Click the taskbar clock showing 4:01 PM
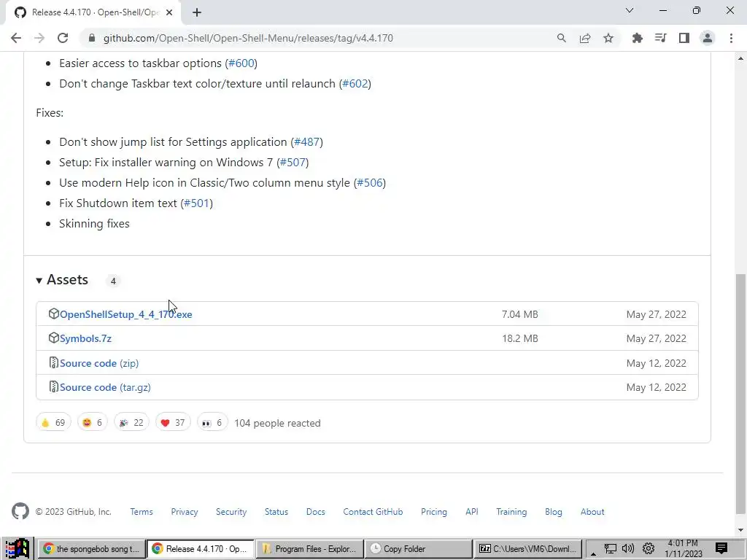 [684, 548]
